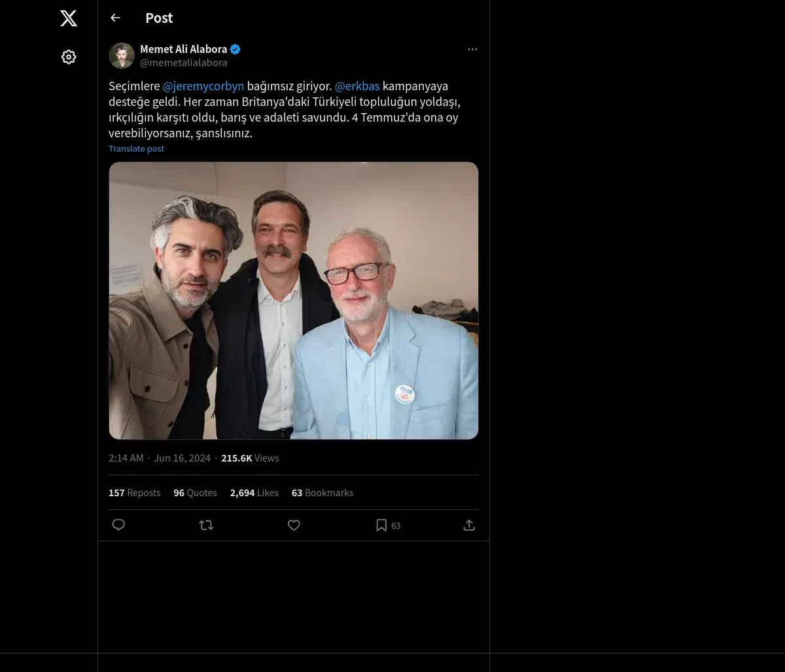Bookmark the post via bookmark icon
Viewport: 785px width, 672px height.
[x=381, y=525]
